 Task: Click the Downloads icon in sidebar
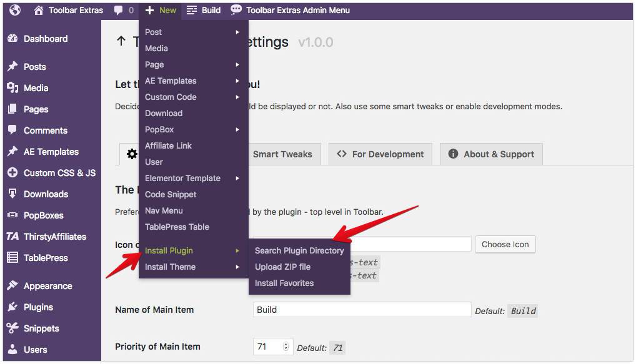12,194
